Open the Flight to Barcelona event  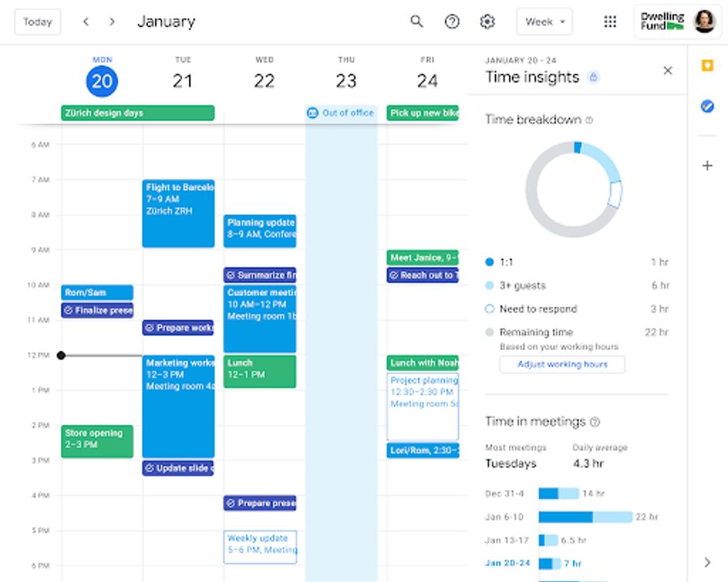[178, 214]
